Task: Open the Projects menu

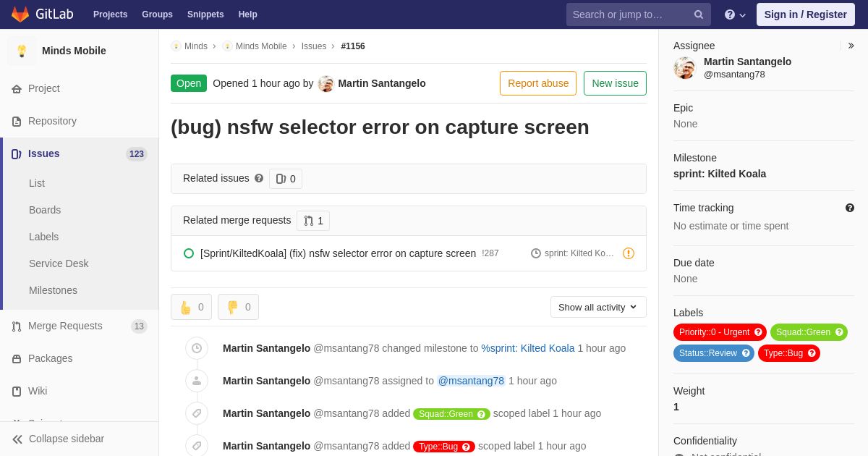Action: [x=110, y=14]
